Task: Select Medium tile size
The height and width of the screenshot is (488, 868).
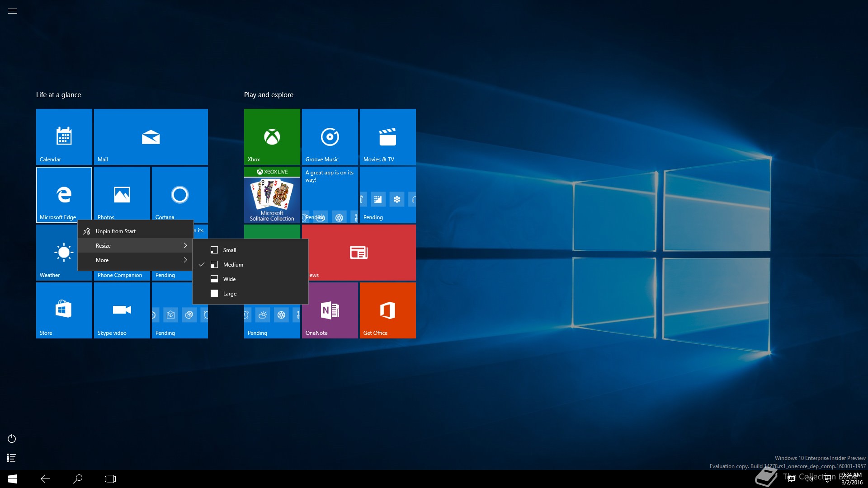Action: 250,264
